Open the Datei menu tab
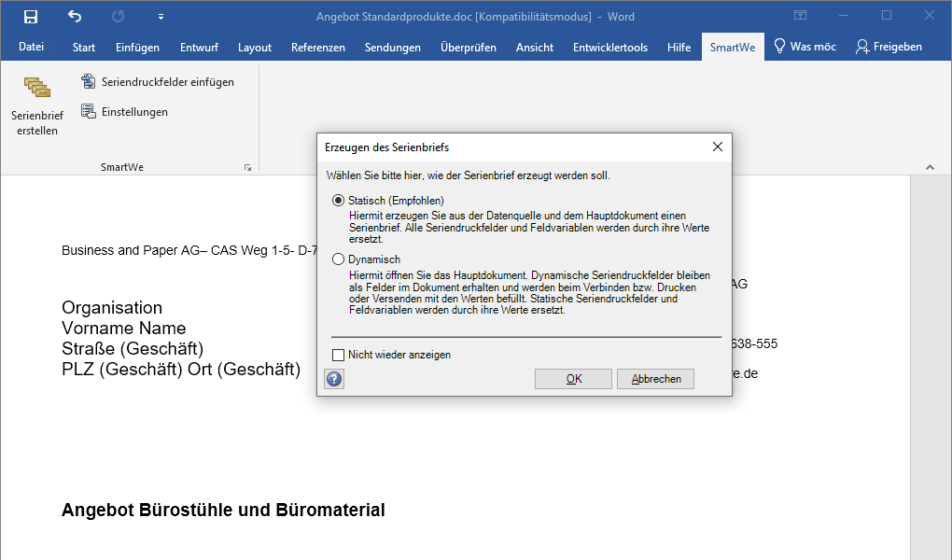 (31, 48)
